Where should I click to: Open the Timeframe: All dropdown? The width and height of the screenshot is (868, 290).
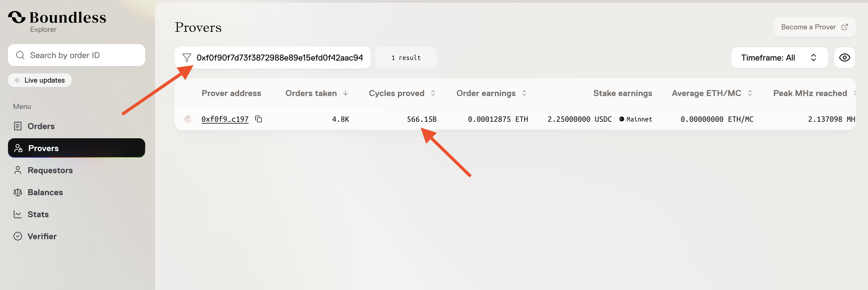(x=779, y=58)
